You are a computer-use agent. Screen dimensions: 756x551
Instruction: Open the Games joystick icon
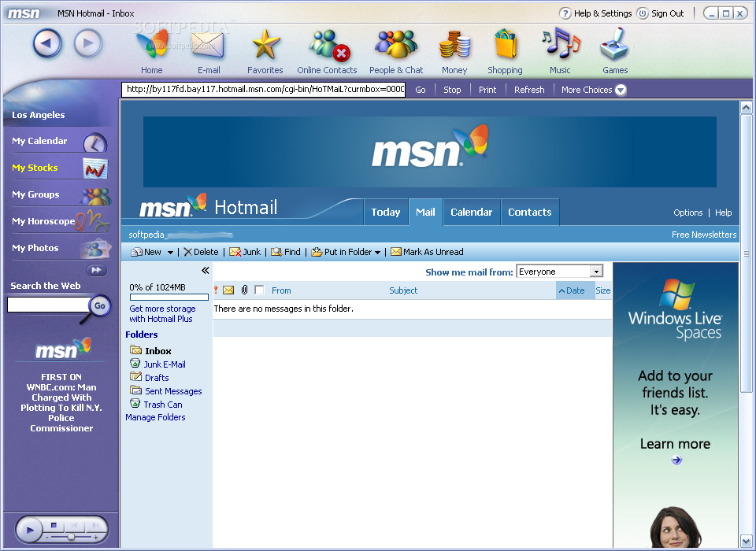point(615,46)
